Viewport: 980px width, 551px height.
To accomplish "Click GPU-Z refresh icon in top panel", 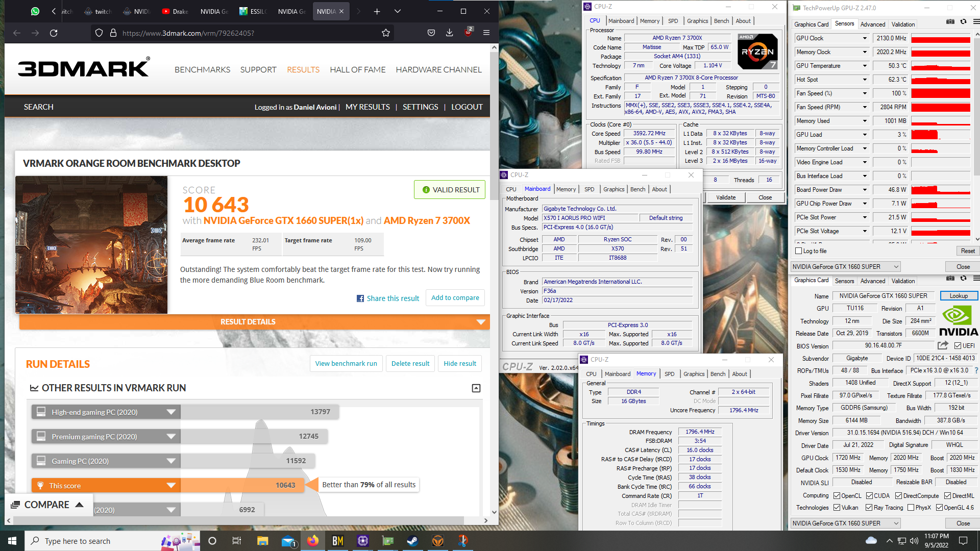I will pyautogui.click(x=963, y=21).
